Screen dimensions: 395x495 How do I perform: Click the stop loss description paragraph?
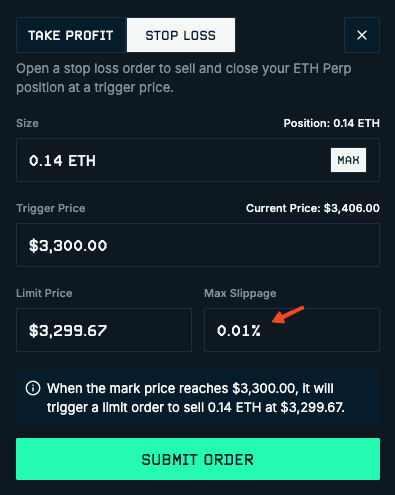184,78
